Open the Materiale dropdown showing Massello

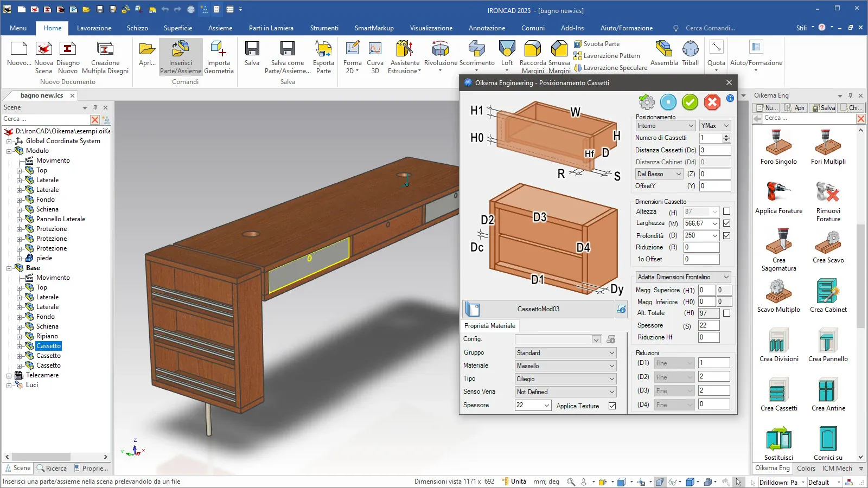[x=565, y=366]
